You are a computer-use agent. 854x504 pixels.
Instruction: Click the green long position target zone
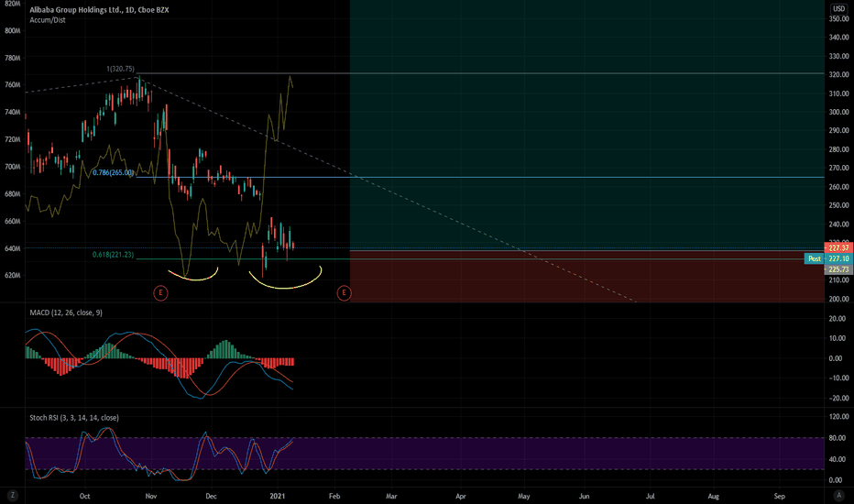(x=587, y=125)
